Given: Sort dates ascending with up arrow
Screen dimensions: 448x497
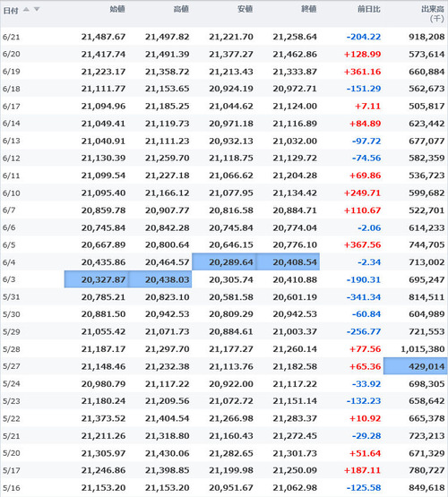Looking at the screenshot, I should [26, 10].
